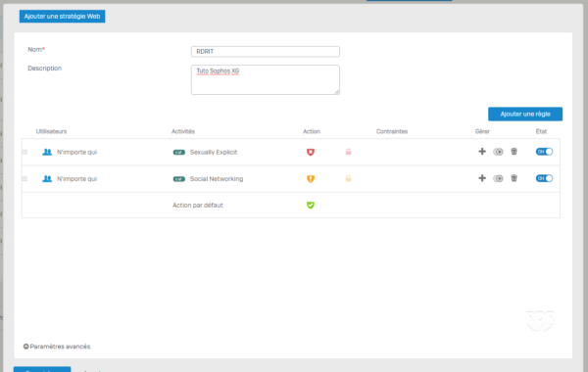Click the HTTPS lock for Sexually Explicit
588x372 pixels.
click(348, 152)
